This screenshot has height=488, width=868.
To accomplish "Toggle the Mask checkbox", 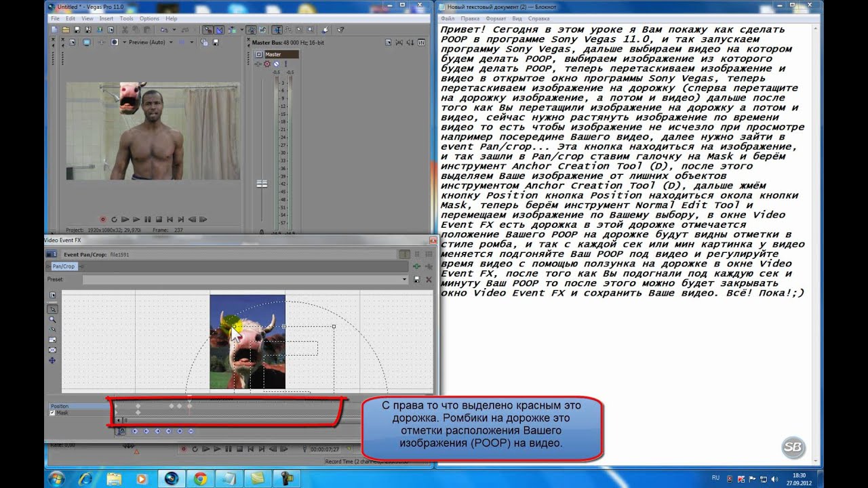I will click(52, 413).
